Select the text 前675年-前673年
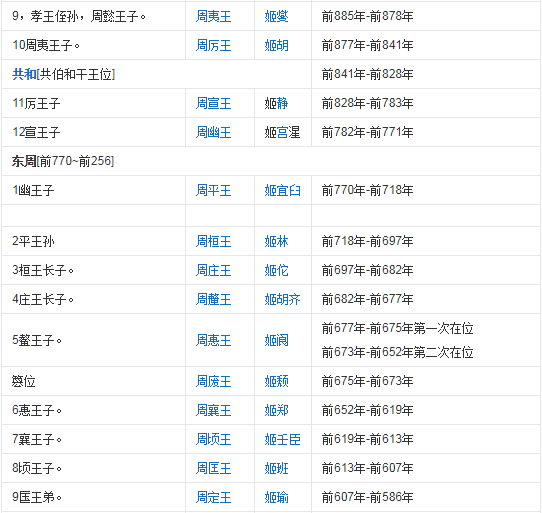542x513 pixels. tap(367, 382)
